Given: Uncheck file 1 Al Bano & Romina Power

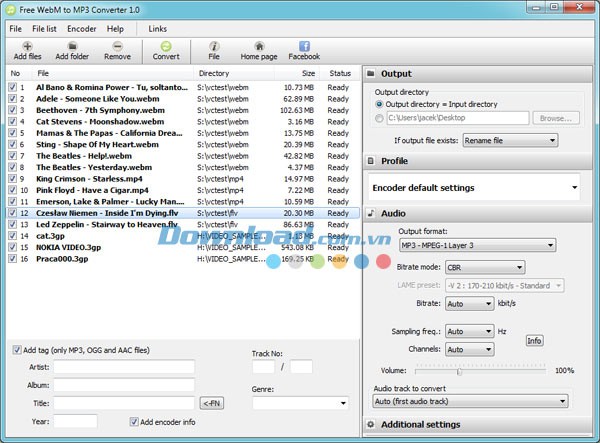Looking at the screenshot, I should [12, 87].
